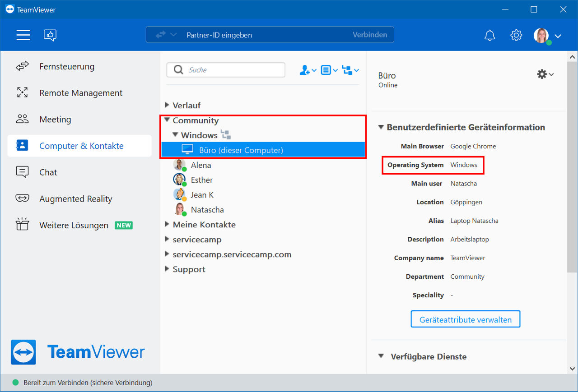Viewport: 578px width, 392px height.
Task: Click the scrollbar down arrow
Action: tap(572, 369)
